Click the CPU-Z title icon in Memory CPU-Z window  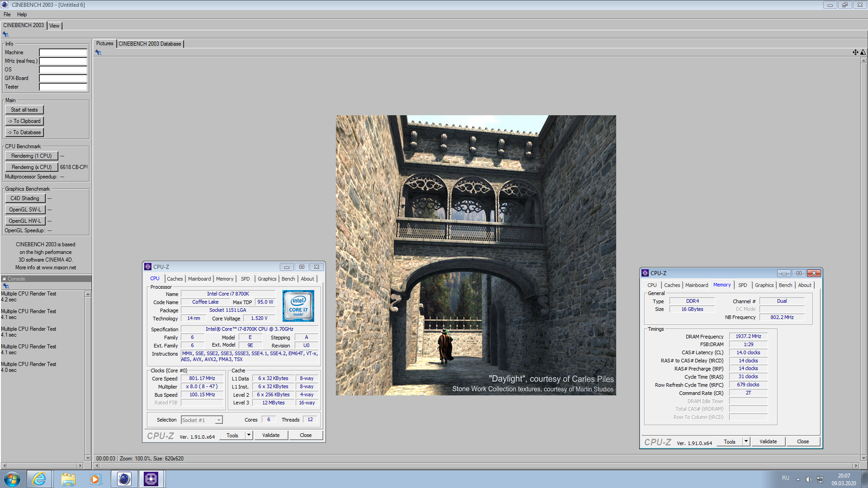point(645,273)
